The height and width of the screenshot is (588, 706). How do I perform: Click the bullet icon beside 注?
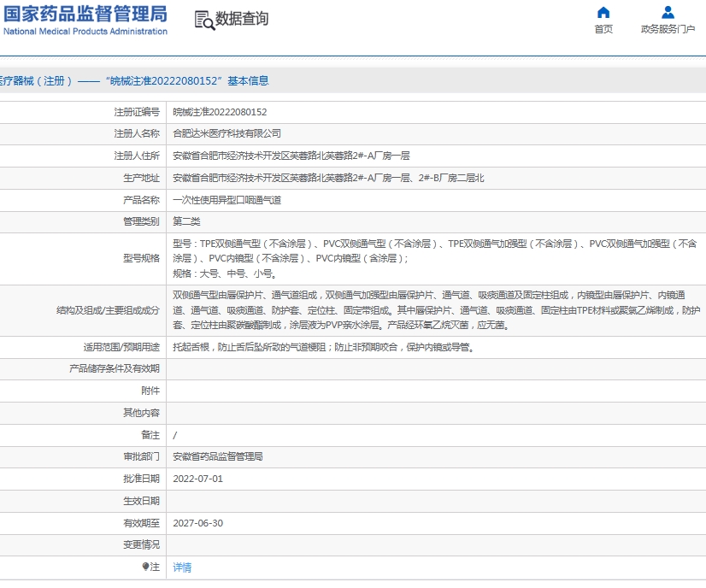point(145,567)
